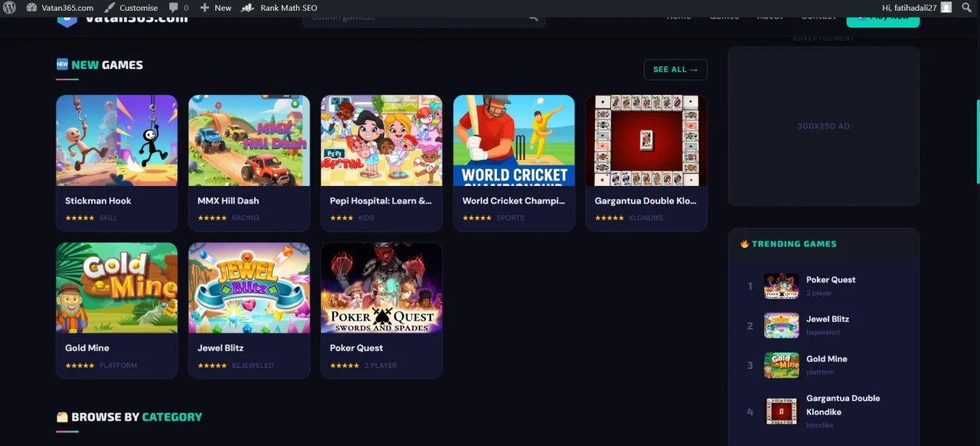Open the MMX Hill Dash game thumbnail
This screenshot has width=980, height=446.
point(249,141)
